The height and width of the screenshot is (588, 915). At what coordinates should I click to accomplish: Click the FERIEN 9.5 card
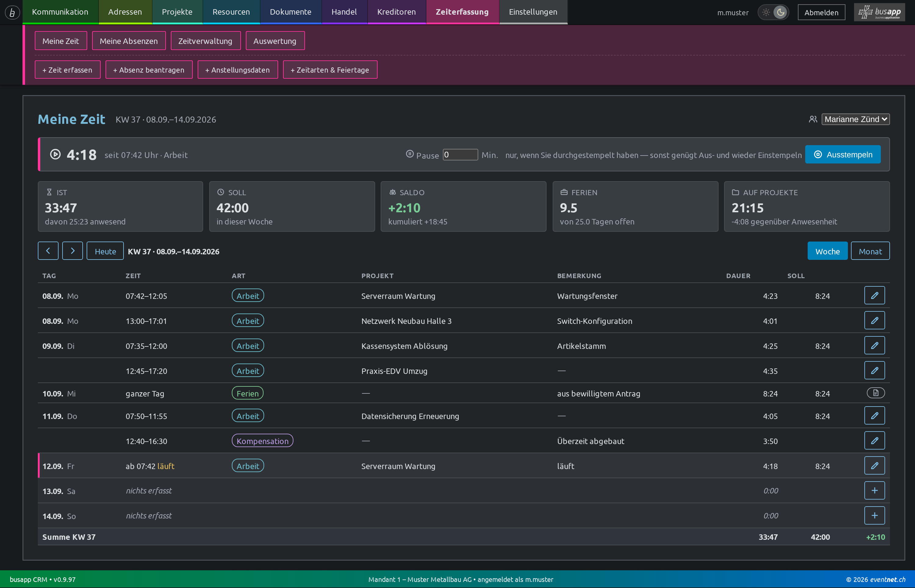point(635,206)
